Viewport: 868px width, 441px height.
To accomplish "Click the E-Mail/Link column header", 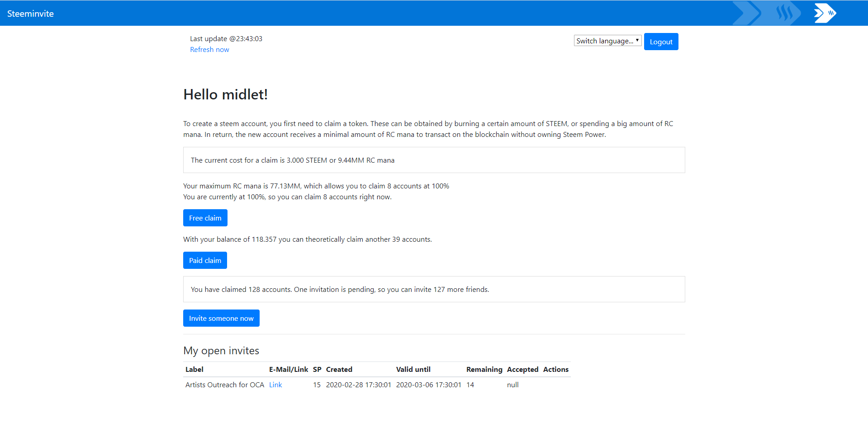I will (x=289, y=370).
